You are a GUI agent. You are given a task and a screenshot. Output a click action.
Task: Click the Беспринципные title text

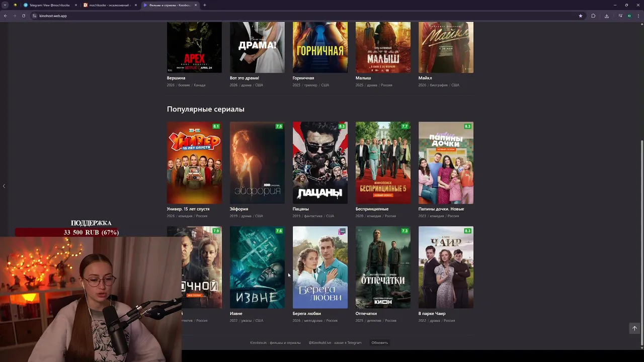pyautogui.click(x=372, y=209)
